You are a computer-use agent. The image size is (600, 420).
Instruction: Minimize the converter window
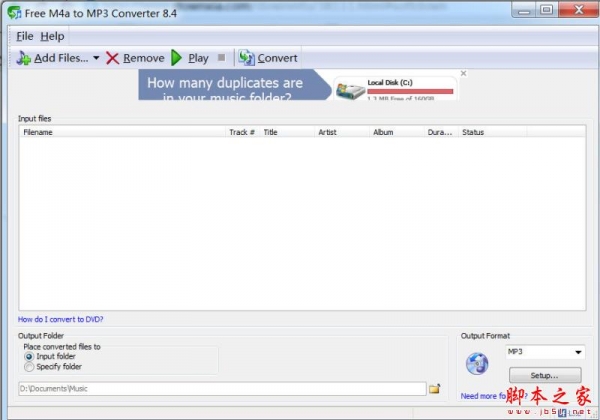[x=524, y=10]
